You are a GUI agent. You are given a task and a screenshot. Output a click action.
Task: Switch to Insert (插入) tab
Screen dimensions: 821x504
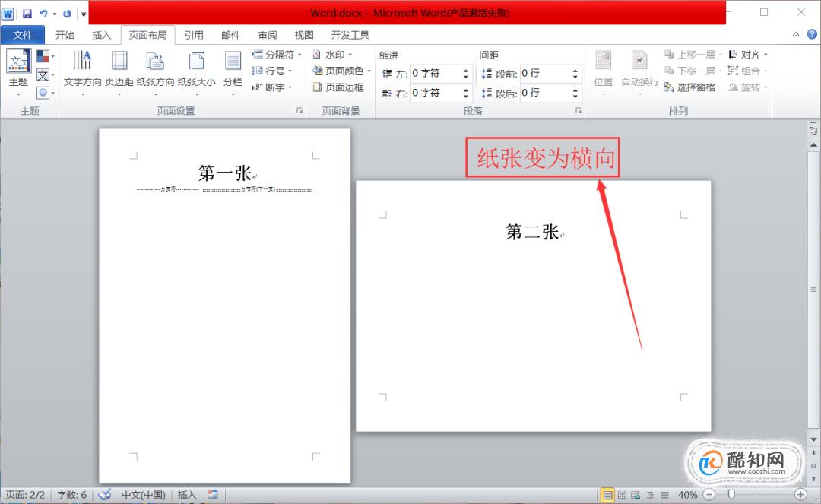tap(101, 35)
